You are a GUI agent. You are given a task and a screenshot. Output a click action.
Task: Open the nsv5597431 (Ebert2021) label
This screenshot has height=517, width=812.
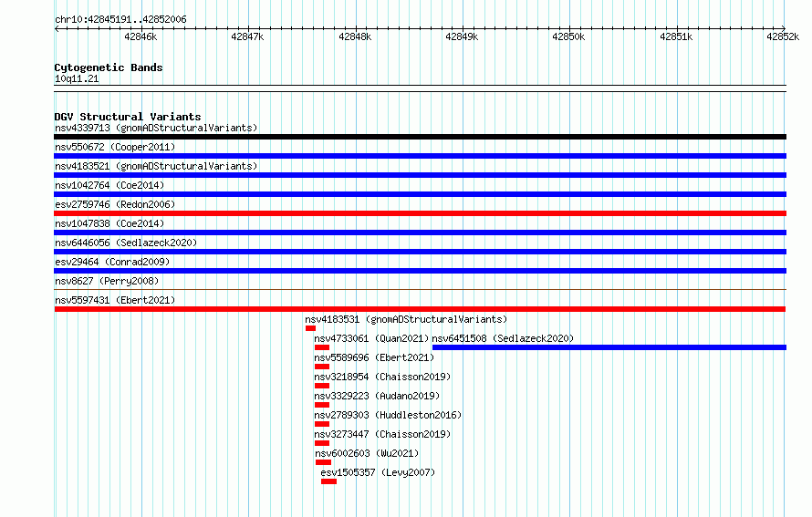coord(115,300)
